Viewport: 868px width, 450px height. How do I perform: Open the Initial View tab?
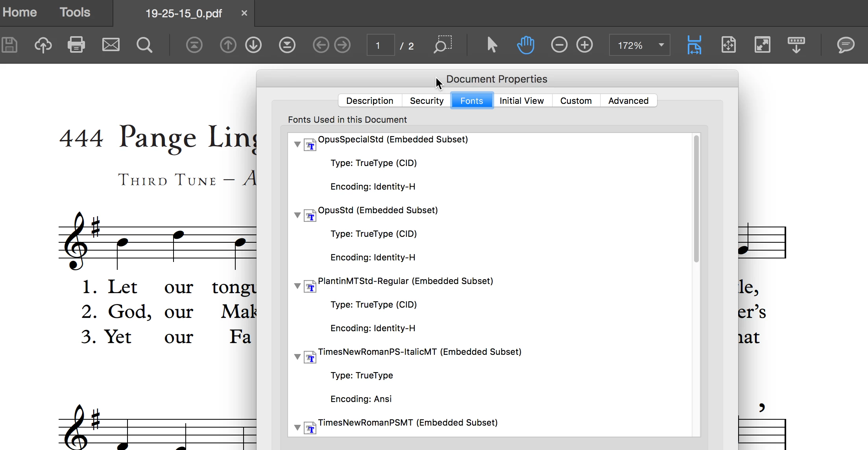point(521,101)
